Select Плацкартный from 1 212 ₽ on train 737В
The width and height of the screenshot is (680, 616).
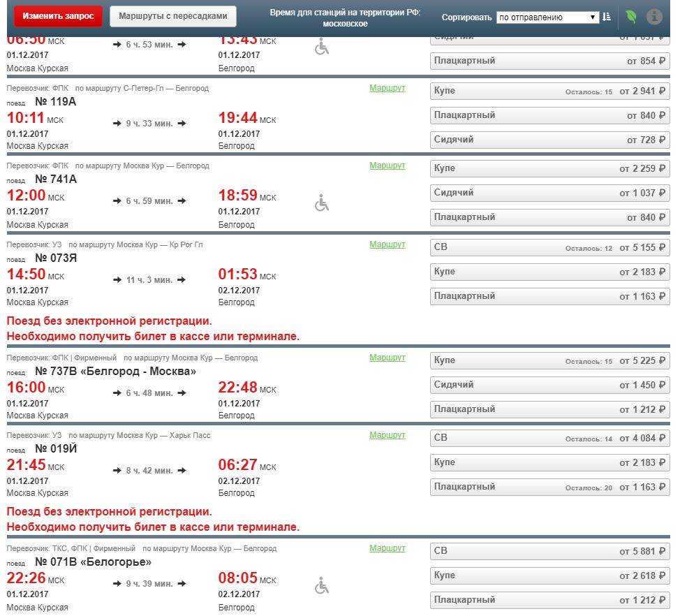click(x=550, y=409)
